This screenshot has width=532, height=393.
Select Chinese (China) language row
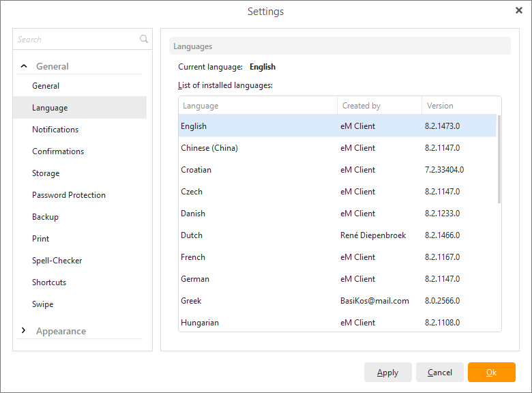(x=209, y=148)
